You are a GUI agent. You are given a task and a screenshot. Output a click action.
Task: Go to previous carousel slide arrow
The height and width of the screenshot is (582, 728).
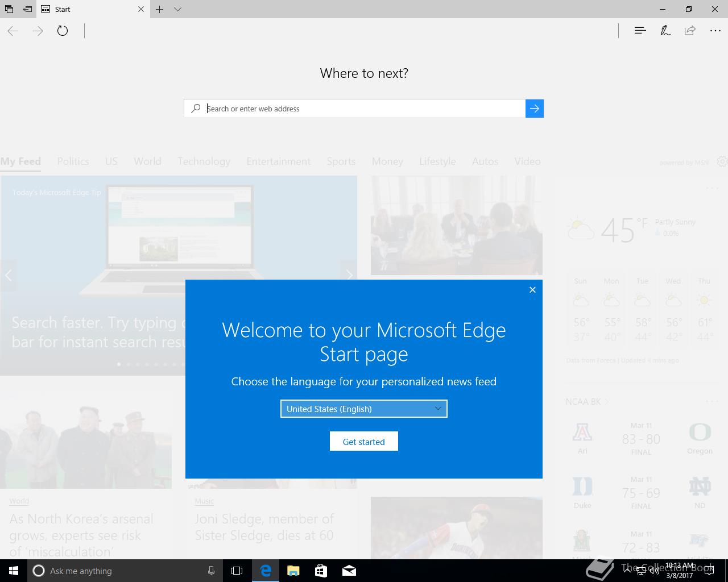(9, 276)
